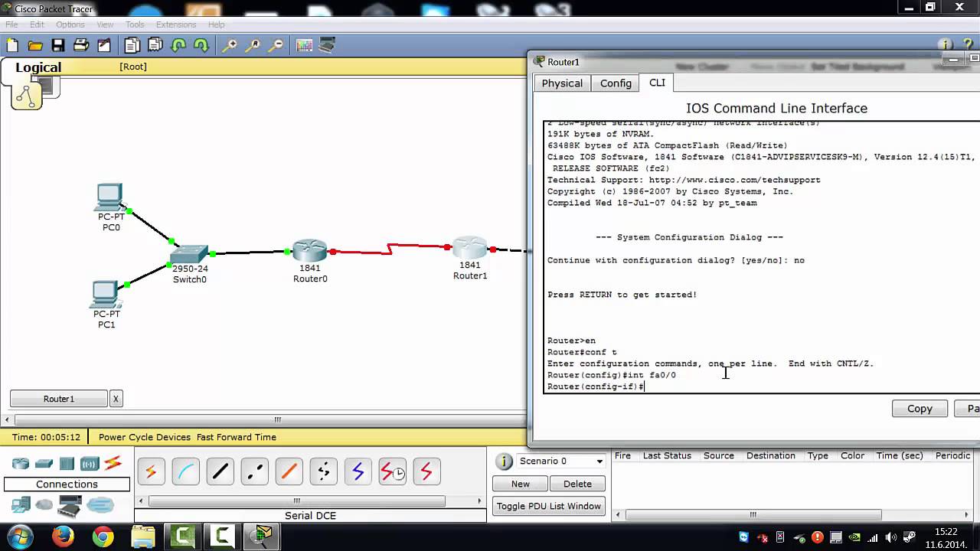Screen dimensions: 980x551
Task: Choose the WAN Emulation cloud category
Action: pyautogui.click(x=44, y=505)
